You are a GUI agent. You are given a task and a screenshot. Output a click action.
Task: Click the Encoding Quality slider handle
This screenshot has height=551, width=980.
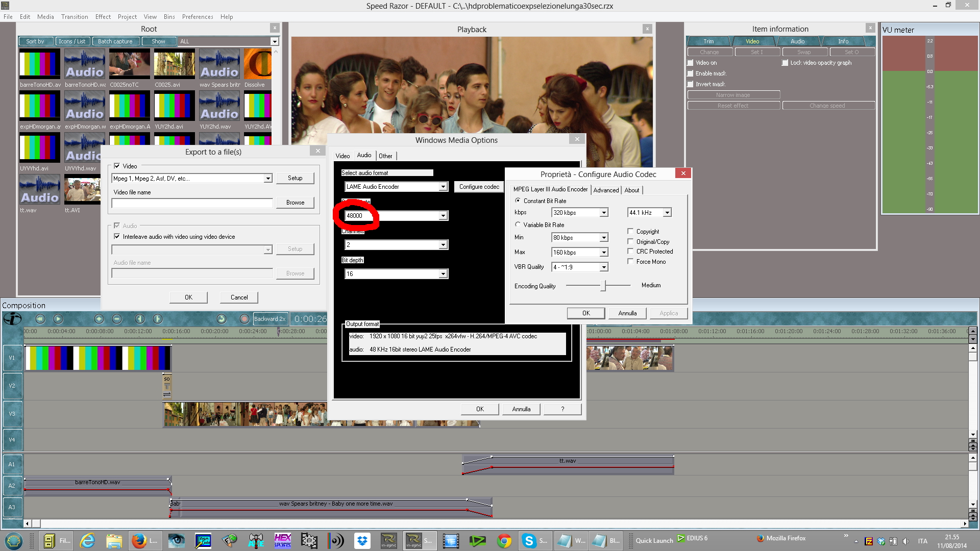pyautogui.click(x=603, y=286)
